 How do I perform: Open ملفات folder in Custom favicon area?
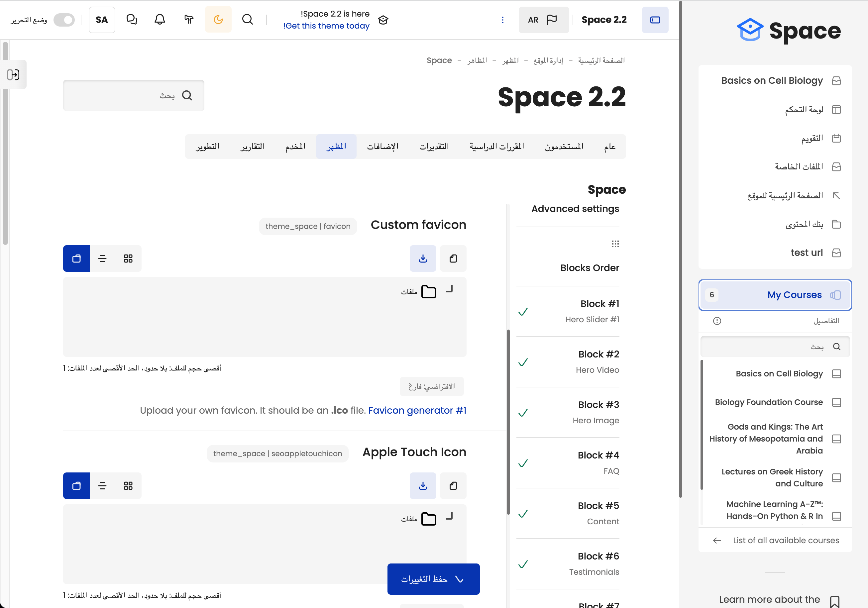pyautogui.click(x=419, y=292)
